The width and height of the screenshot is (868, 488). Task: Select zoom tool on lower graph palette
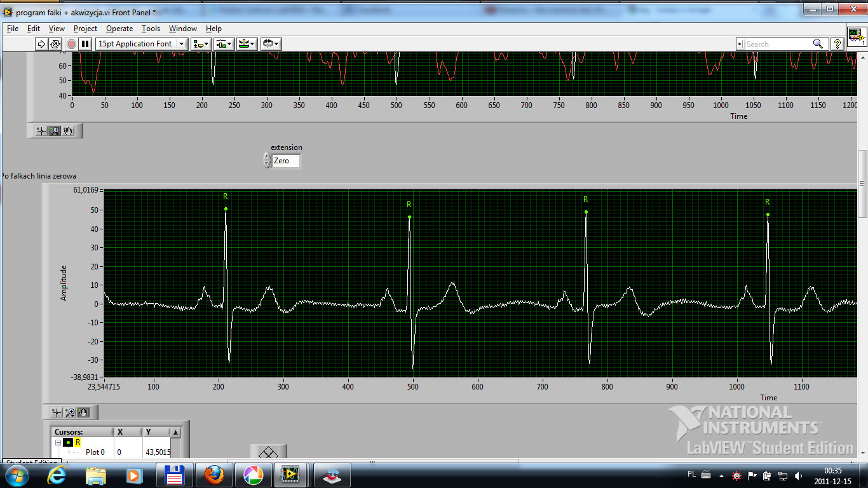tap(70, 412)
